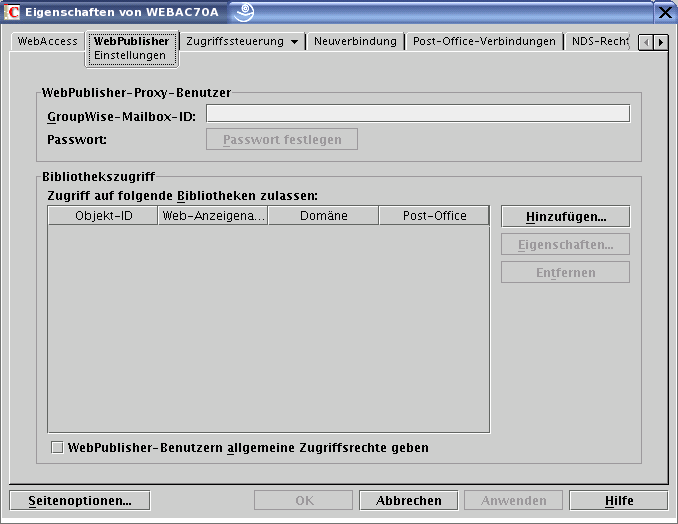Click the Hinzufügen... button
678x524 pixels.
(x=566, y=217)
